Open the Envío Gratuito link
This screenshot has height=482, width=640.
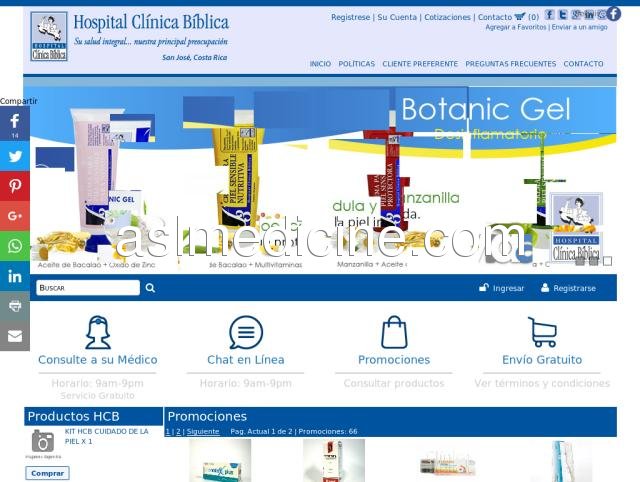pyautogui.click(x=542, y=360)
